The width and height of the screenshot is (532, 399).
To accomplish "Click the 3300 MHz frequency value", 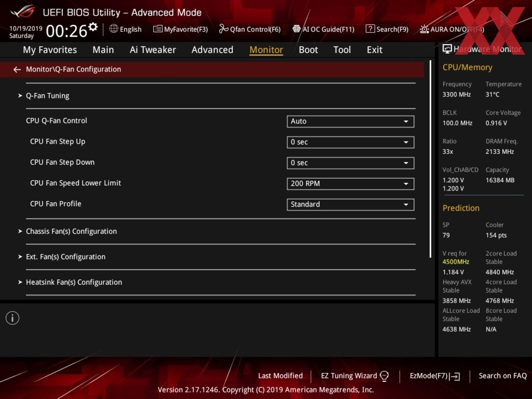I will [x=457, y=95].
